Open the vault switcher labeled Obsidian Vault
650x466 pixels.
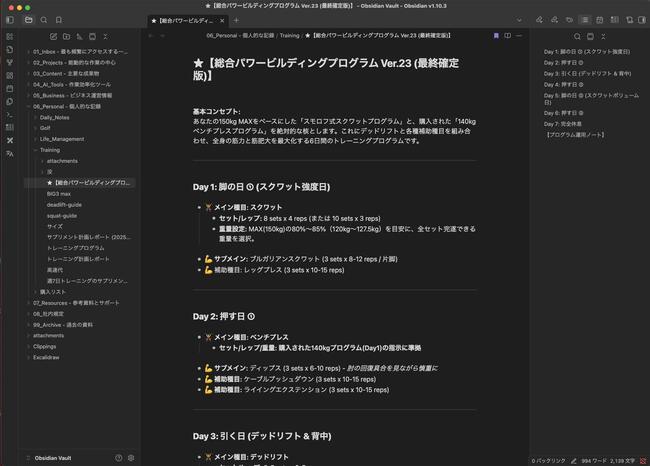pyautogui.click(x=53, y=458)
